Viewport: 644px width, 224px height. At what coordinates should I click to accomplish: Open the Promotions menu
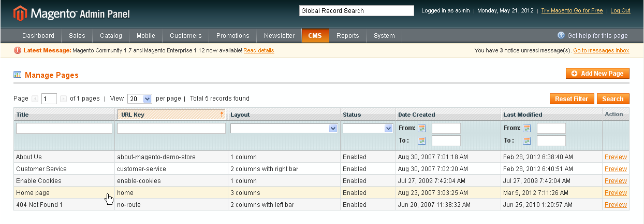233,36
